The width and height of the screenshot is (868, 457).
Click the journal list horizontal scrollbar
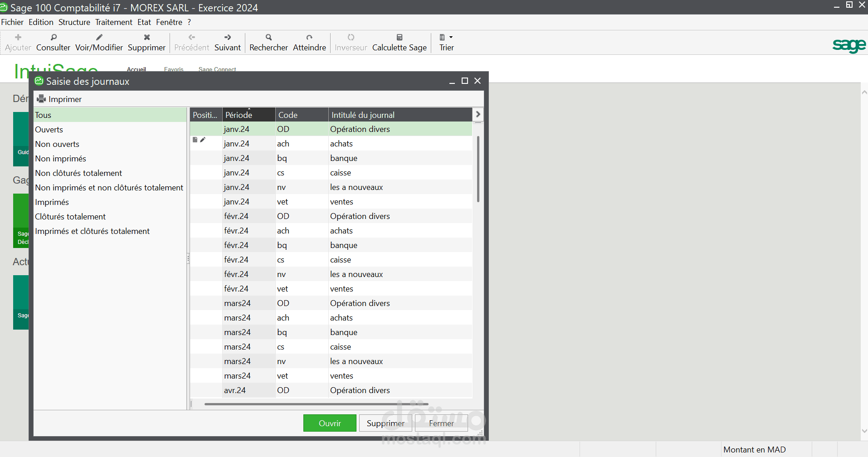(316, 404)
